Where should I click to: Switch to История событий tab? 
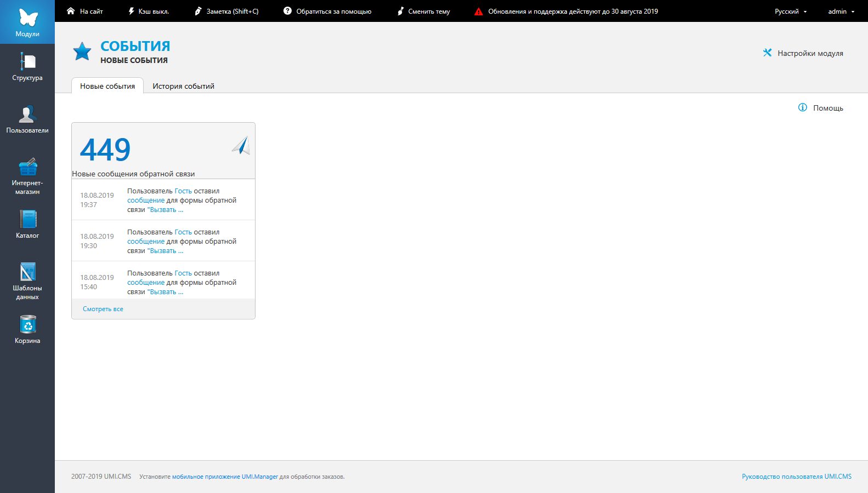pos(183,86)
